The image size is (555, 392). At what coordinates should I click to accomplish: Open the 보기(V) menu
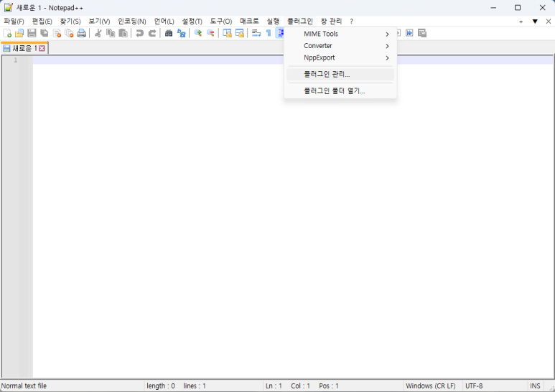[99, 22]
